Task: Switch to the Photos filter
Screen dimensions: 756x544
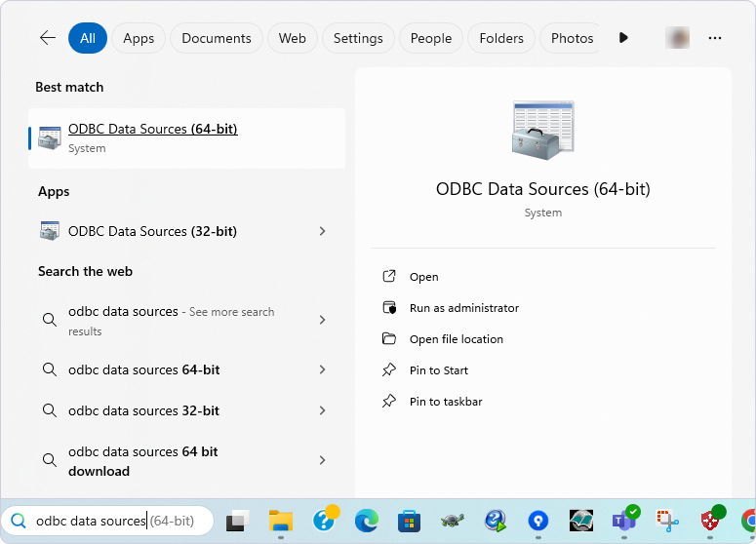Action: (570, 38)
